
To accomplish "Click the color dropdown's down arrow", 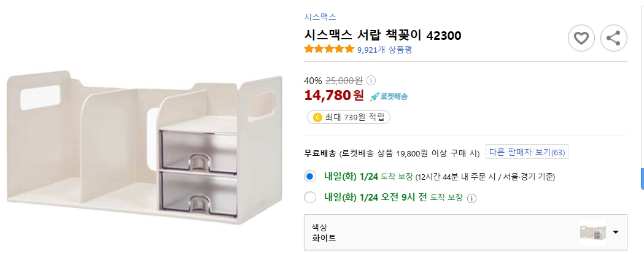I will (615, 233).
